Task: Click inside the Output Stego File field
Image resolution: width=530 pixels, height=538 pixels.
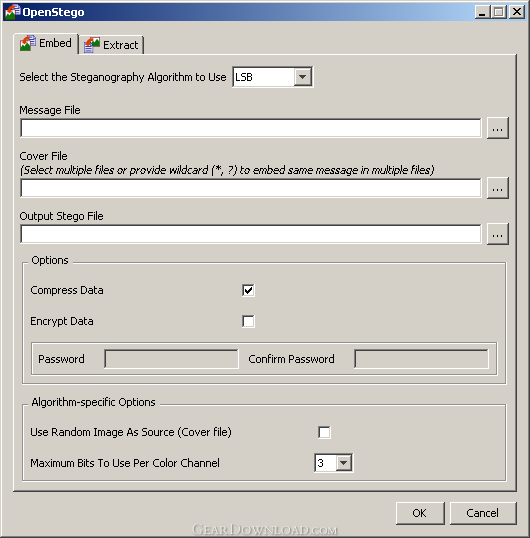Action: point(251,234)
